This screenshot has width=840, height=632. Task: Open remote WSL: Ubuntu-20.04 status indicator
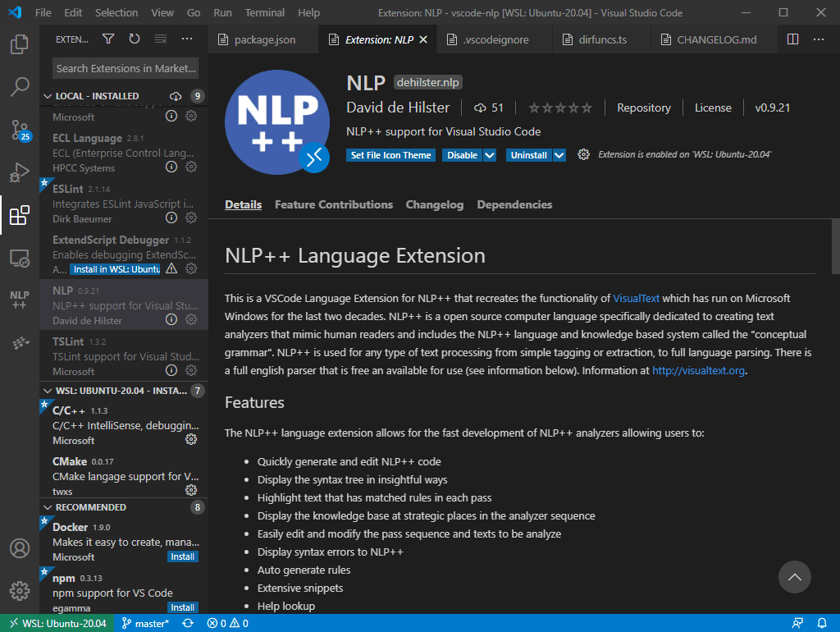pyautogui.click(x=57, y=623)
